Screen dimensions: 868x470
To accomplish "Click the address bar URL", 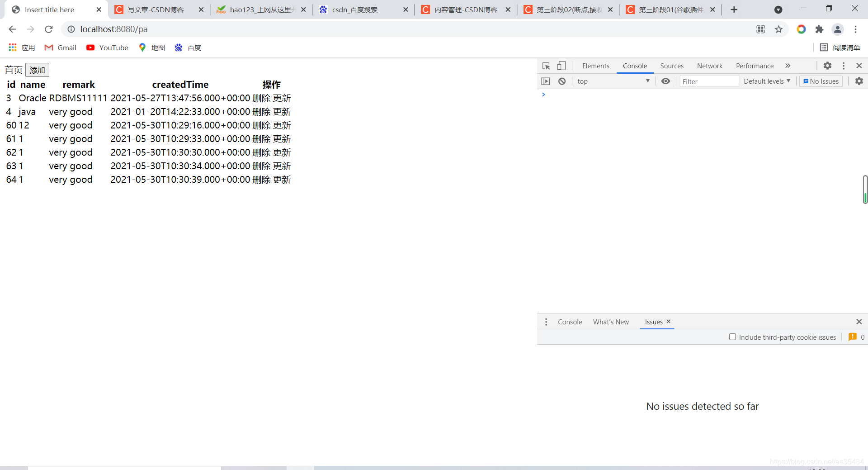I will tap(114, 29).
